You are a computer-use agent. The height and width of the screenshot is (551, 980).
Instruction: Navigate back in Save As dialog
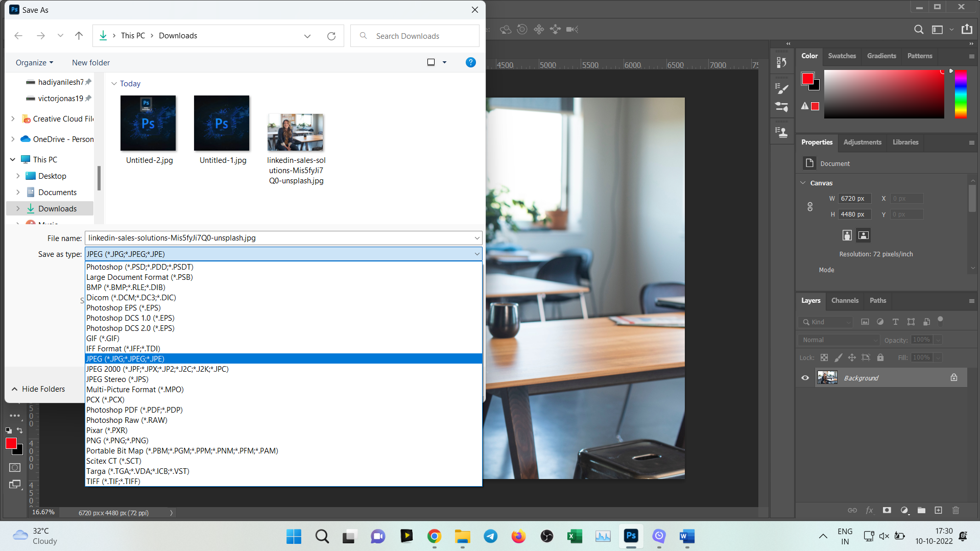click(18, 36)
